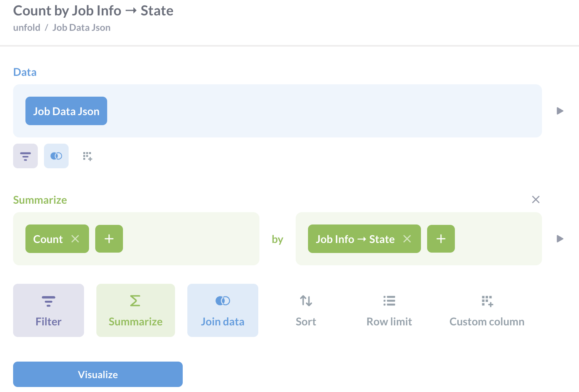This screenshot has height=392, width=579.
Task: Select the join data icon under the Data section
Action: [x=56, y=156]
